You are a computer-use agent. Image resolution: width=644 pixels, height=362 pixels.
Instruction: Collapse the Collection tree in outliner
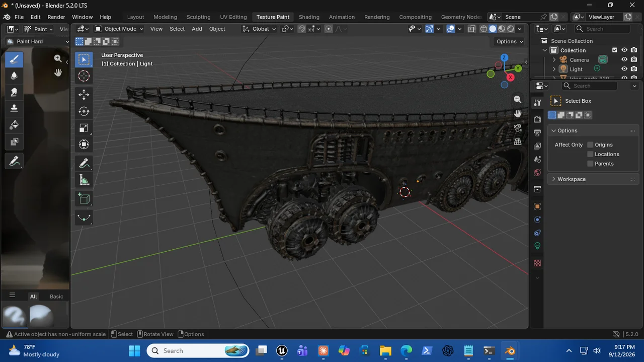coord(544,50)
